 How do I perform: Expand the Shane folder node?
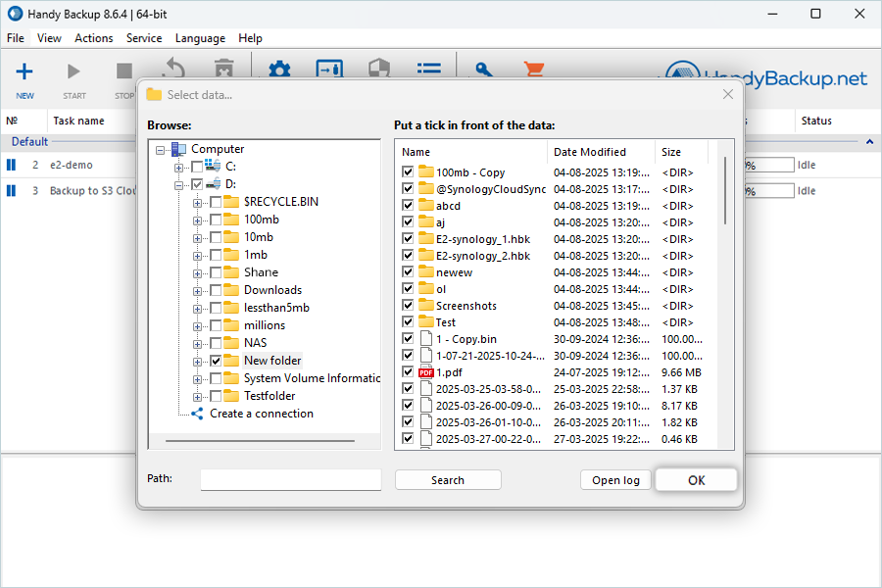coord(197,274)
